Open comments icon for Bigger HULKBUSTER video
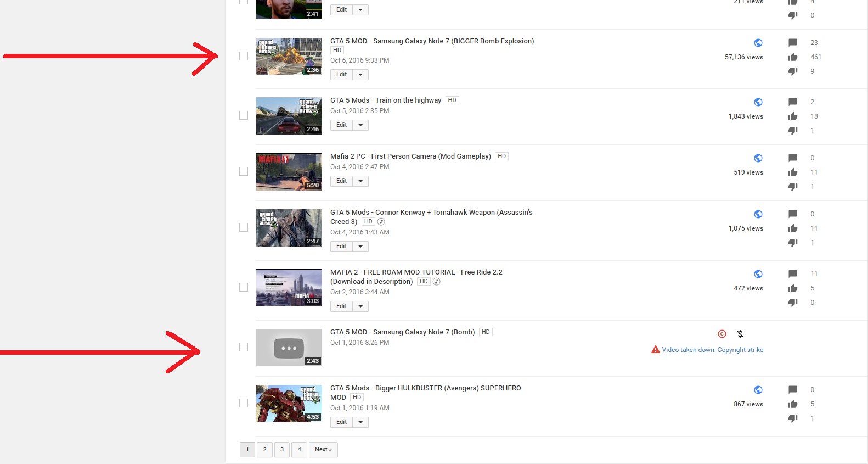Viewport: 868px width, 464px height. tap(793, 390)
